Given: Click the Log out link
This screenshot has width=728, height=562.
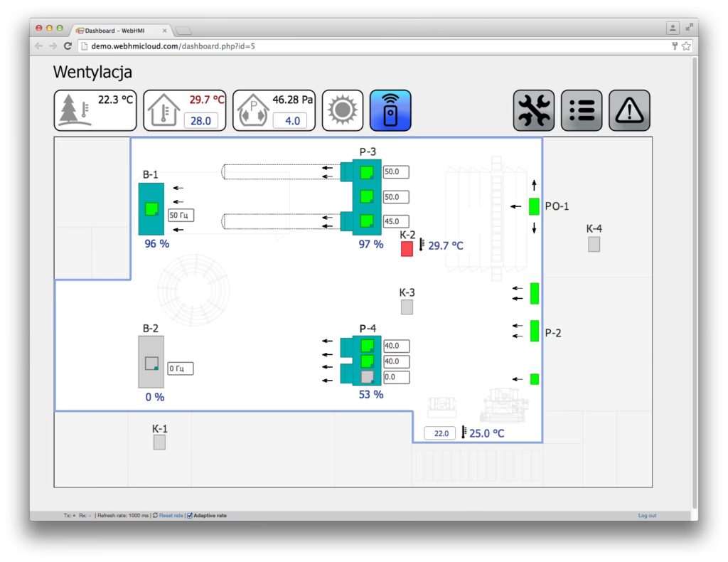Looking at the screenshot, I should (647, 515).
